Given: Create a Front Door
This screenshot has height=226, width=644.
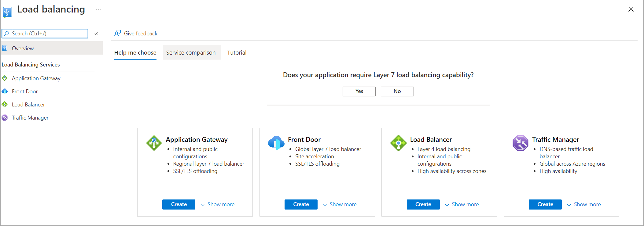Looking at the screenshot, I should coord(301,204).
